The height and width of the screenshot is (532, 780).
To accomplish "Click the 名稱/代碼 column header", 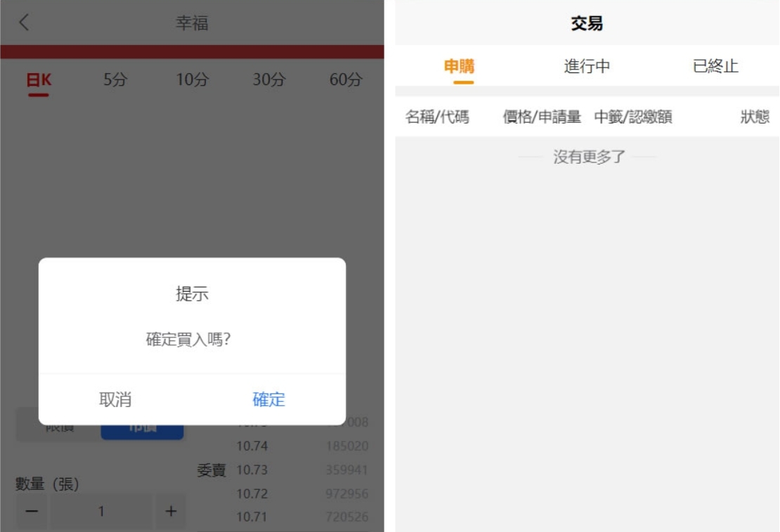I will (x=437, y=117).
